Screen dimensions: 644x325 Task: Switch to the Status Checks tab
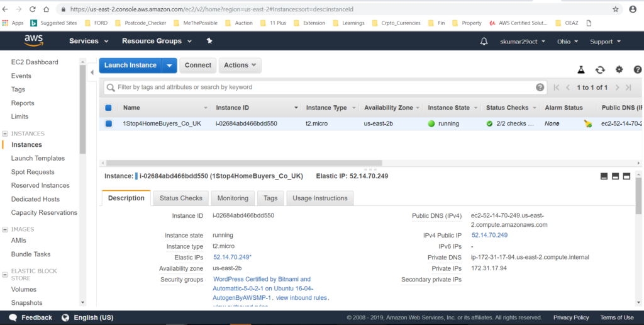180,198
